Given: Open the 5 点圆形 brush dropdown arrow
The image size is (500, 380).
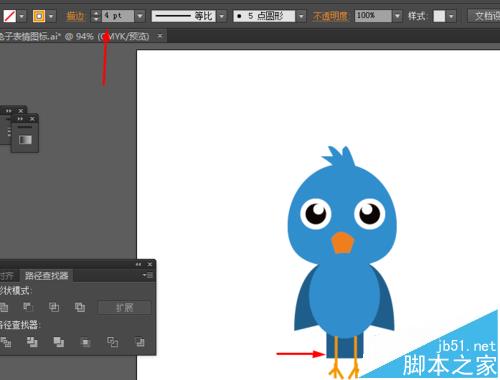Looking at the screenshot, I should click(x=301, y=16).
